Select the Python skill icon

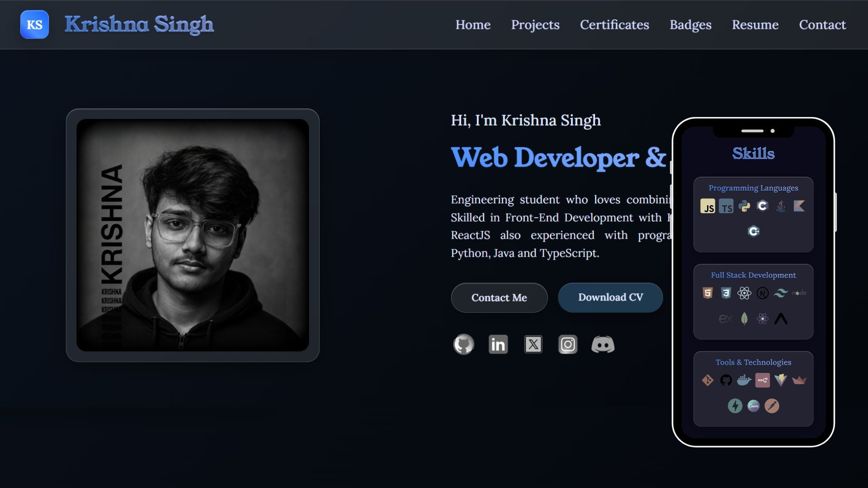[744, 206]
